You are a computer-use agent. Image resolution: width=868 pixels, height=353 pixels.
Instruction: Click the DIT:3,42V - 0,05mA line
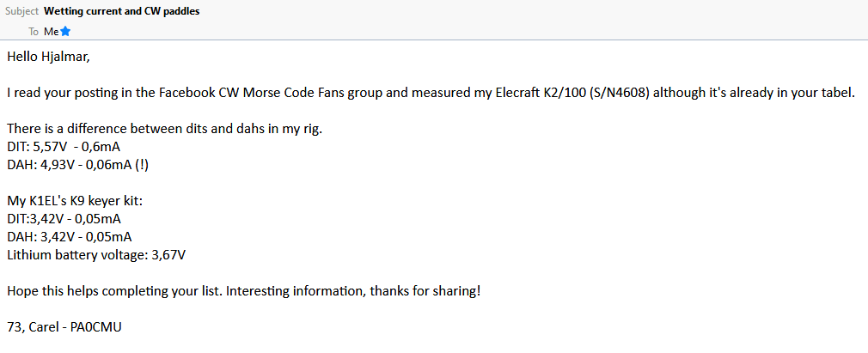(x=64, y=219)
